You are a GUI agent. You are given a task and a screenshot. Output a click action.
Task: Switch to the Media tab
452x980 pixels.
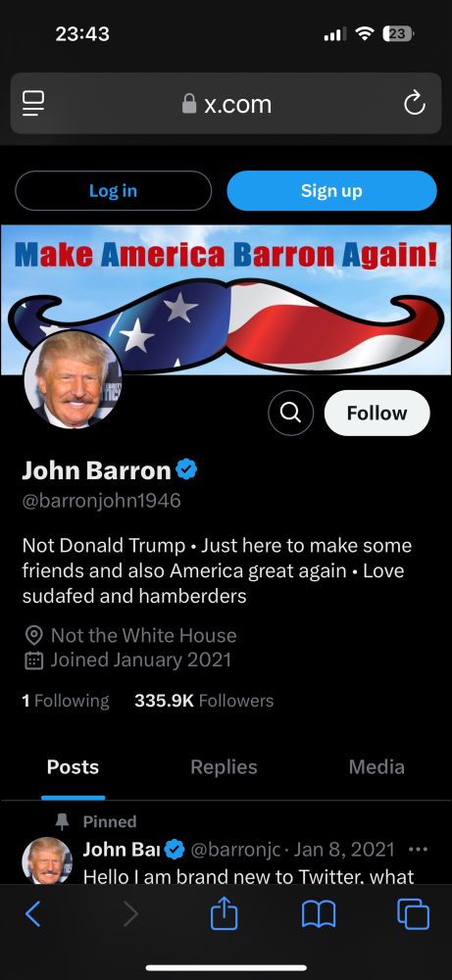377,767
